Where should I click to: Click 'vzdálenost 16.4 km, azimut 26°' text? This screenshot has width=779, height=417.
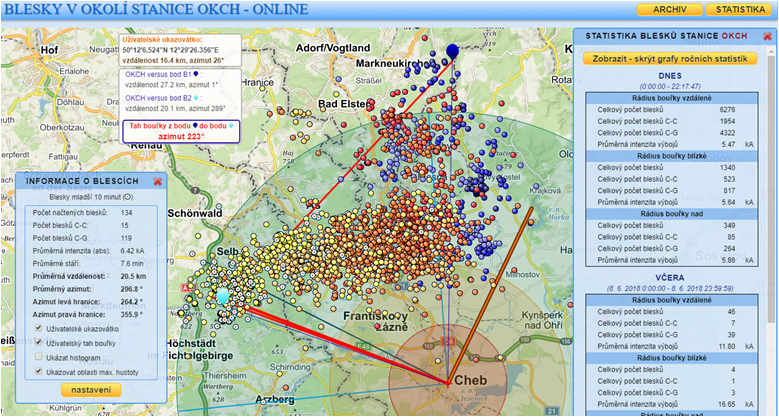click(x=173, y=60)
